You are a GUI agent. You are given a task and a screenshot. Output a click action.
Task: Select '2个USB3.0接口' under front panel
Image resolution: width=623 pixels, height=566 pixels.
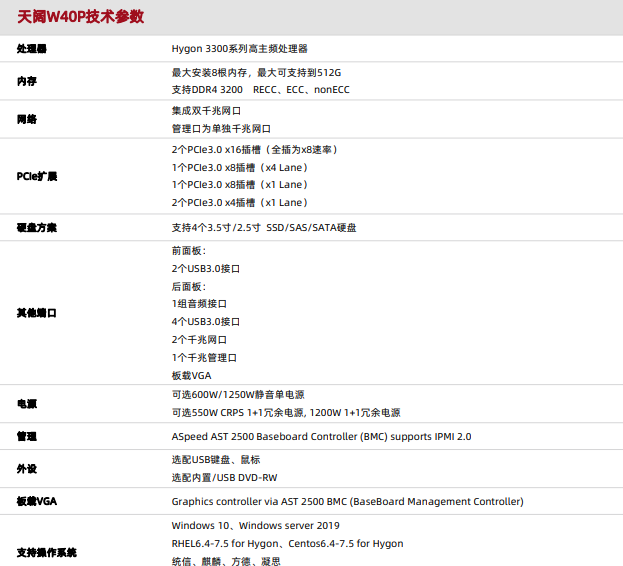tap(206, 269)
